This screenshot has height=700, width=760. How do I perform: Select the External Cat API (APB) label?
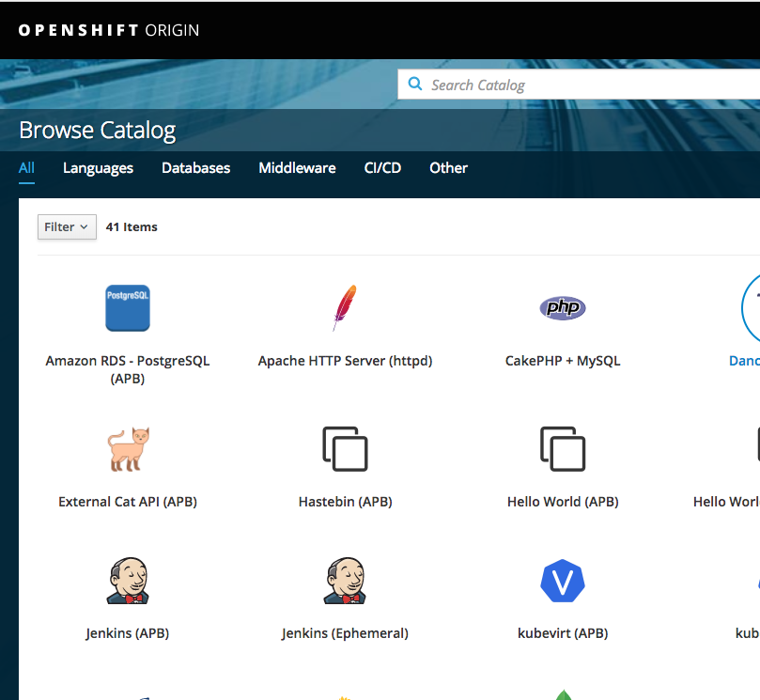(x=128, y=502)
